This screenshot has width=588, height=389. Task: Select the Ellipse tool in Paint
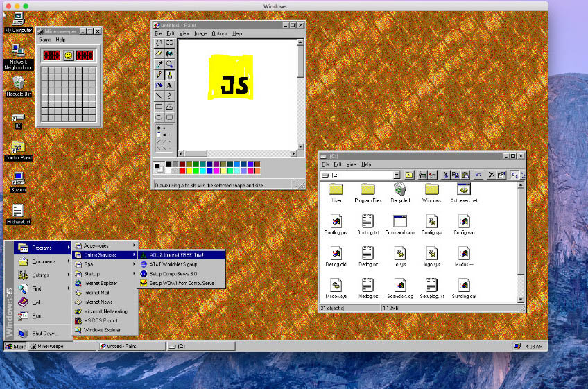coord(159,117)
